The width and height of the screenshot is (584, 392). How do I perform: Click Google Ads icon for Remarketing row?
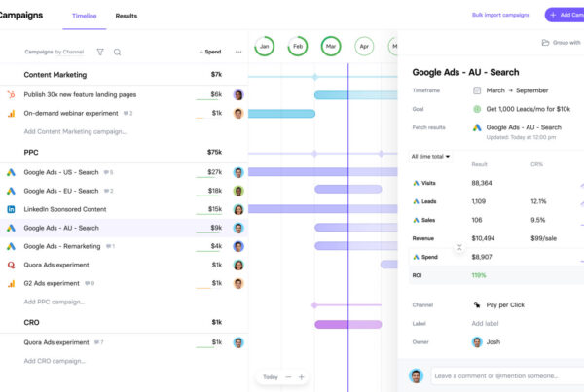pos(11,246)
